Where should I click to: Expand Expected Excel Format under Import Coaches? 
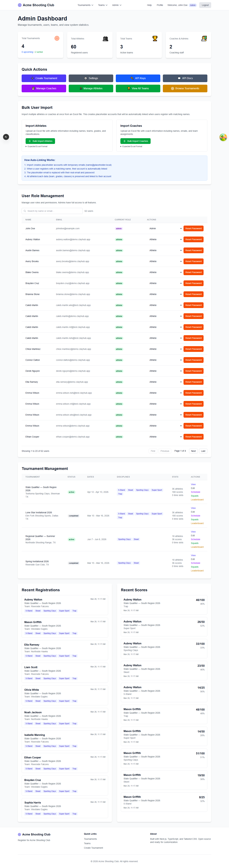tap(132, 147)
